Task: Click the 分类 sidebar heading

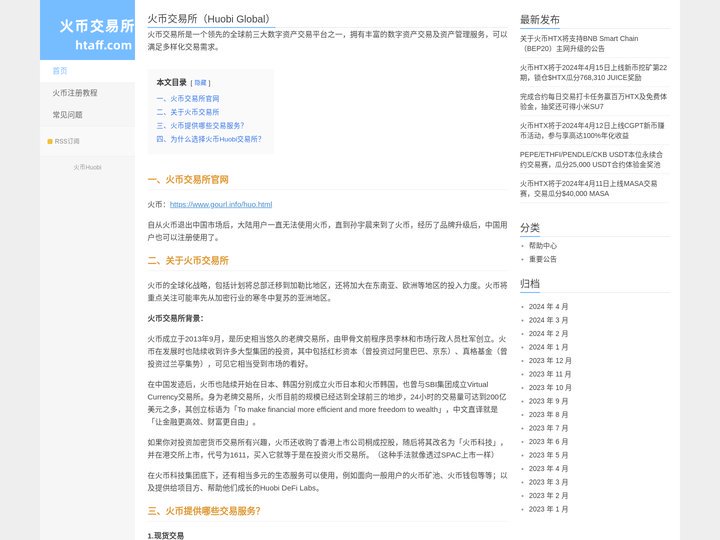Action: 530,228
